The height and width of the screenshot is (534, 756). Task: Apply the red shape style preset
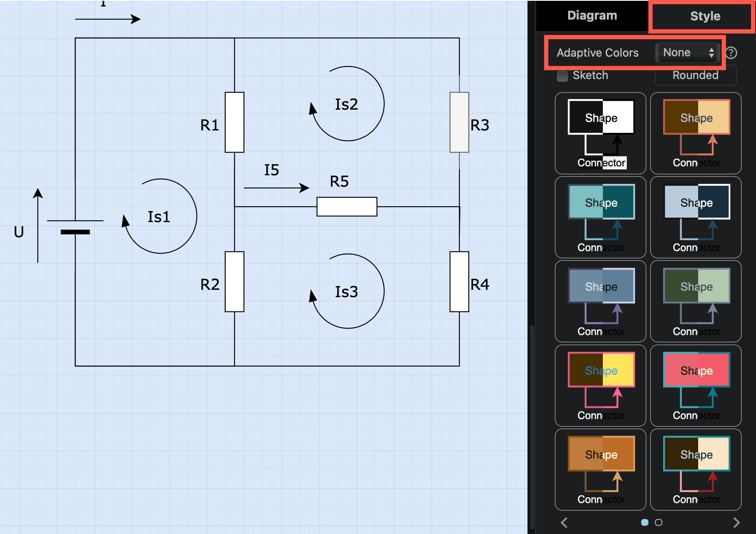point(696,386)
